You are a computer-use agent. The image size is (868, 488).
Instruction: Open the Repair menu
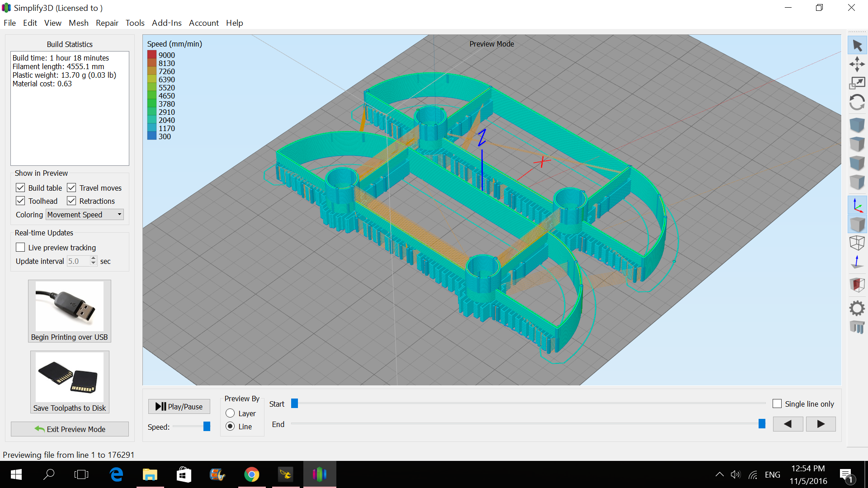(107, 23)
